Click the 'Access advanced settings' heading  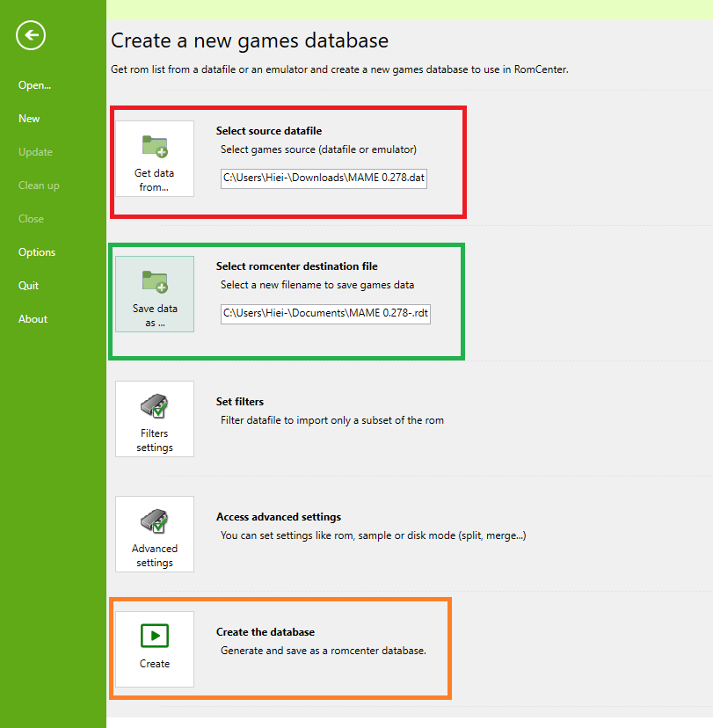(x=279, y=517)
